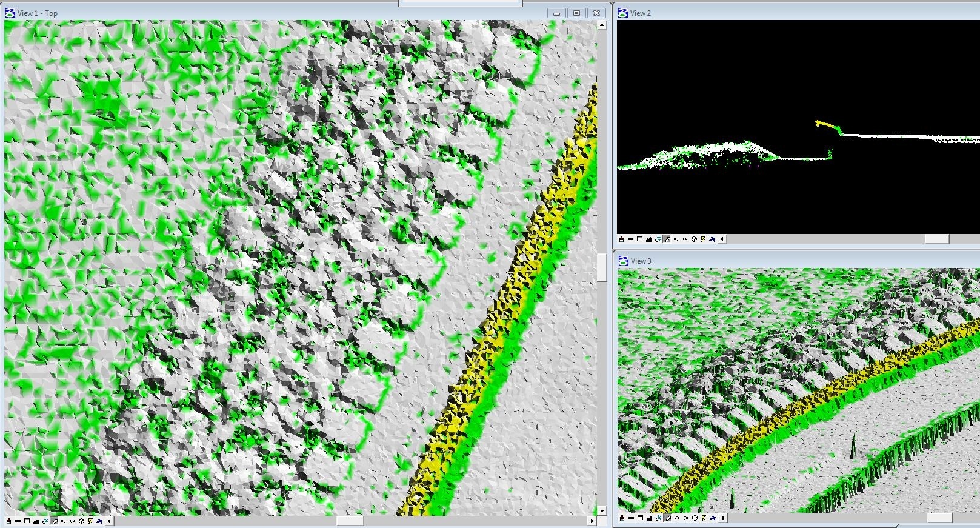
Task: Click View 1 horizontal scrollbar right arrow
Action: coord(592,521)
